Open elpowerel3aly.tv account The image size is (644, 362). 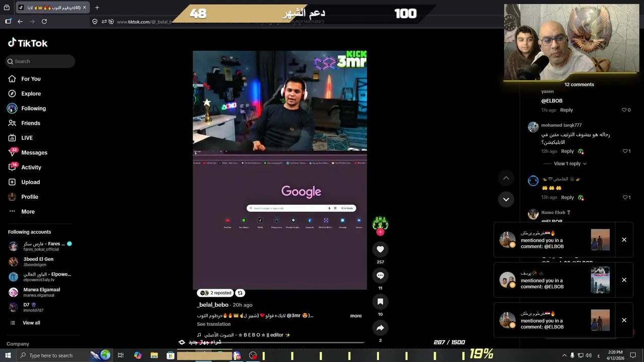coord(40,277)
